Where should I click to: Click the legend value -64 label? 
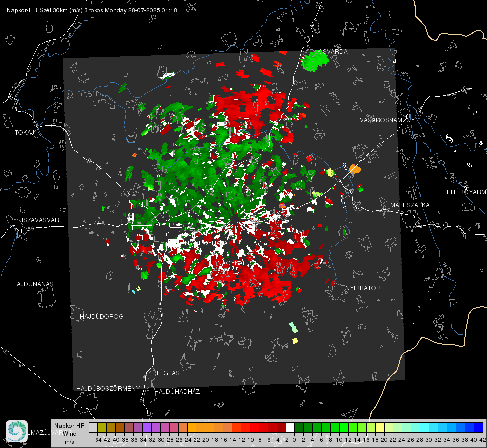pyautogui.click(x=97, y=440)
